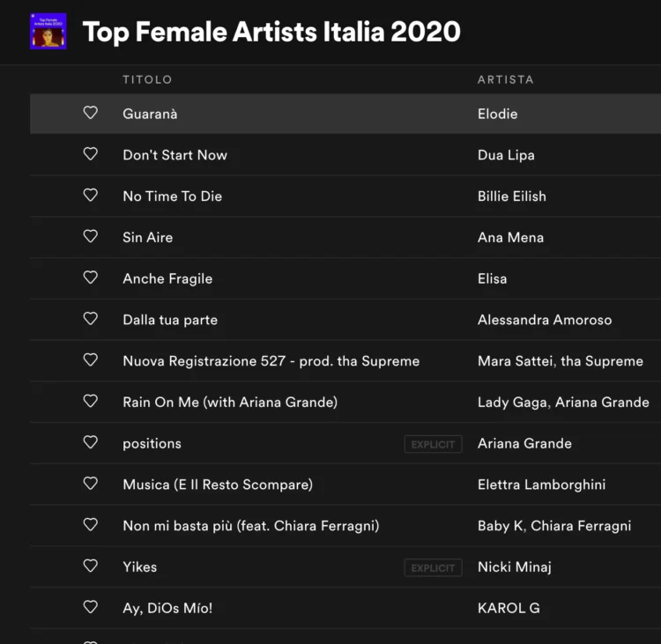Tap the heart beside Dalla tua parte
This screenshot has height=644, width=661.
tap(90, 319)
